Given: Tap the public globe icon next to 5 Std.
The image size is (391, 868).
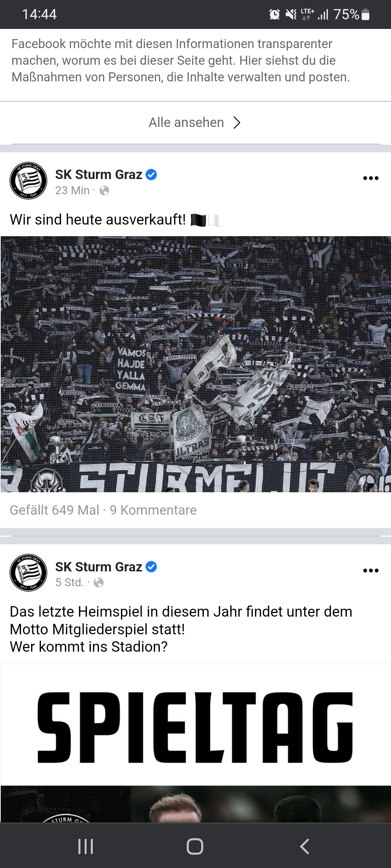Looking at the screenshot, I should pos(98,583).
